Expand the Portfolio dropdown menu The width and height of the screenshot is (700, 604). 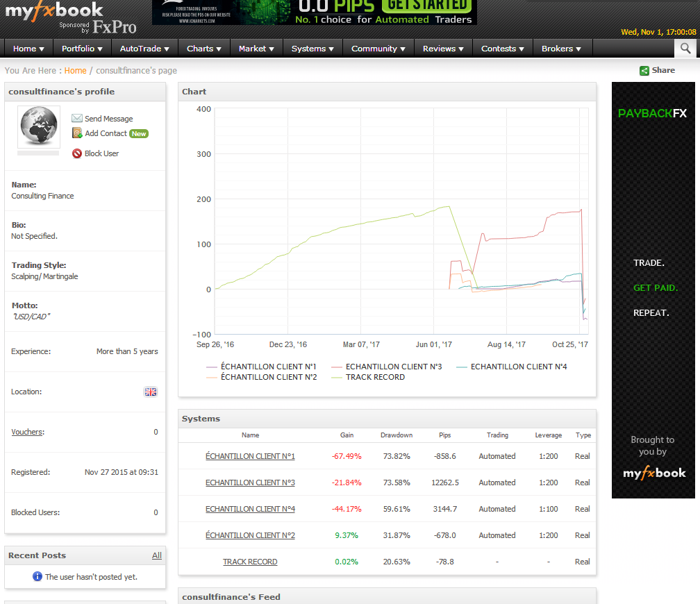point(82,49)
